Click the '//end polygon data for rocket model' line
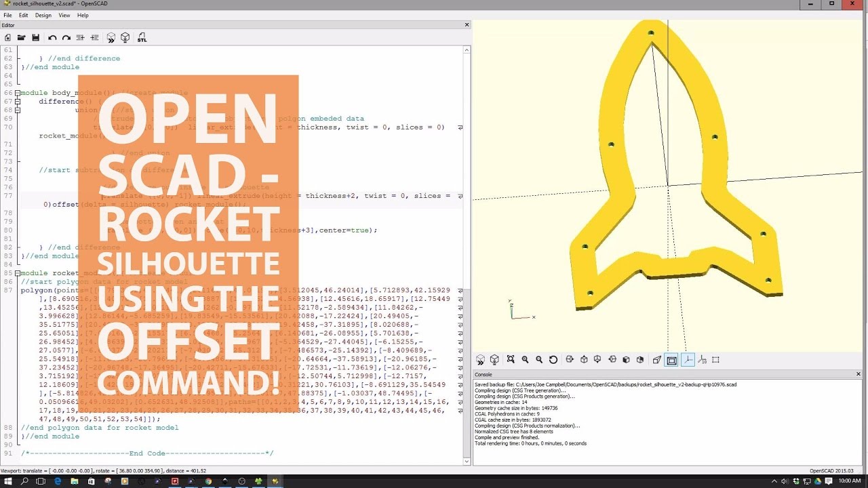Viewport: 868px width, 488px height. 100,428
